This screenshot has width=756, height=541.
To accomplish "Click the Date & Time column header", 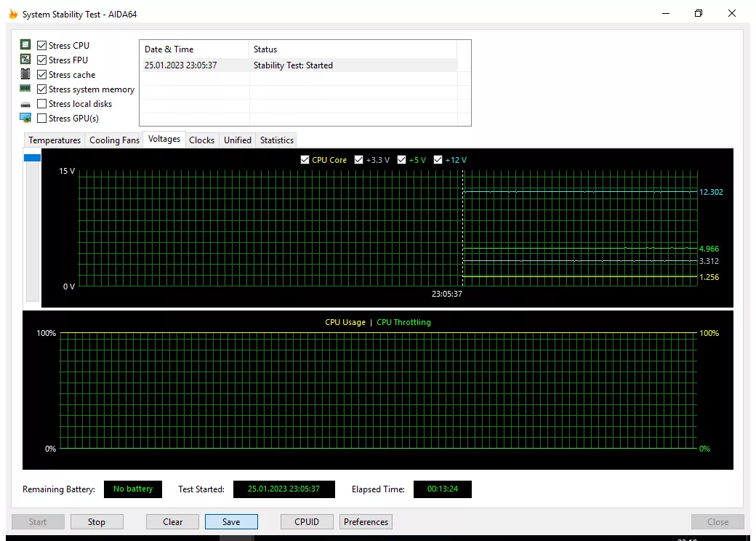I will (194, 49).
